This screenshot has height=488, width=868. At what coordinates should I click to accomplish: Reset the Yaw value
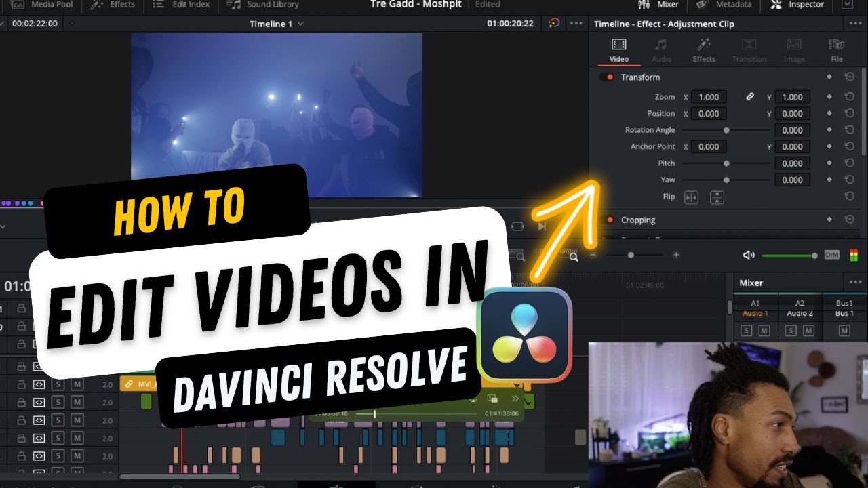(x=849, y=180)
